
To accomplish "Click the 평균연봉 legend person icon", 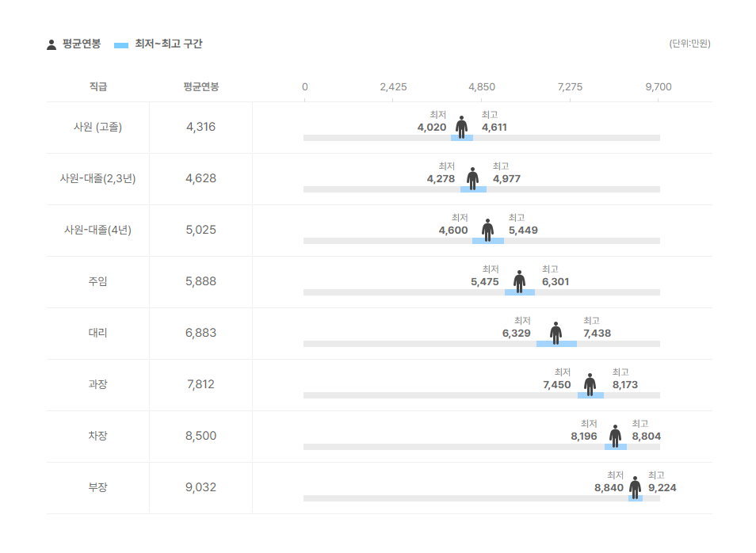I will 52,44.
